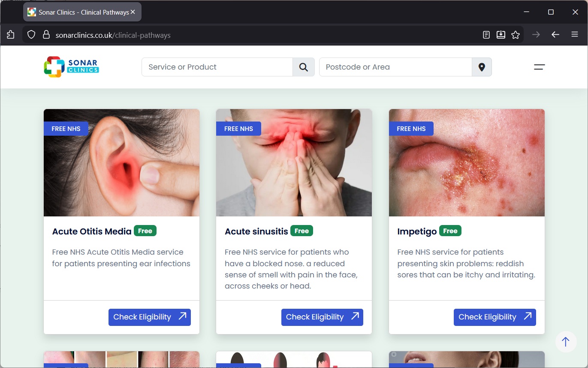Click the Service or Product field

[217, 67]
